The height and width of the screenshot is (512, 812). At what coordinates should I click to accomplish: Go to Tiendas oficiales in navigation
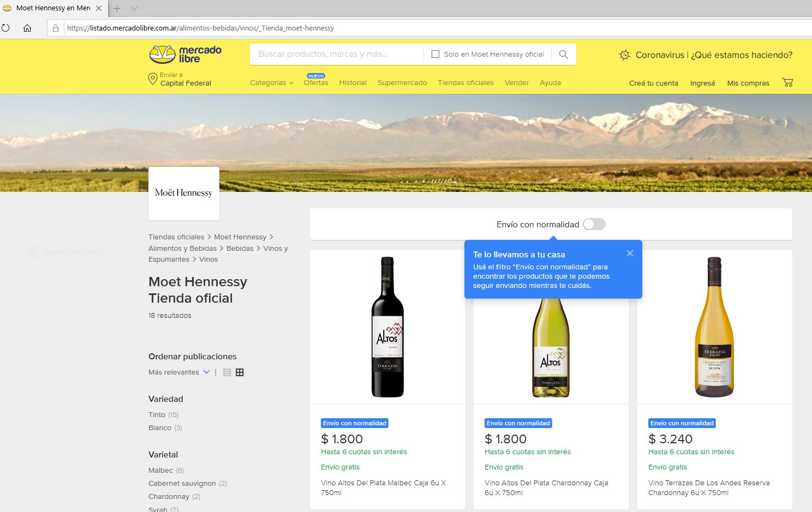pos(465,83)
